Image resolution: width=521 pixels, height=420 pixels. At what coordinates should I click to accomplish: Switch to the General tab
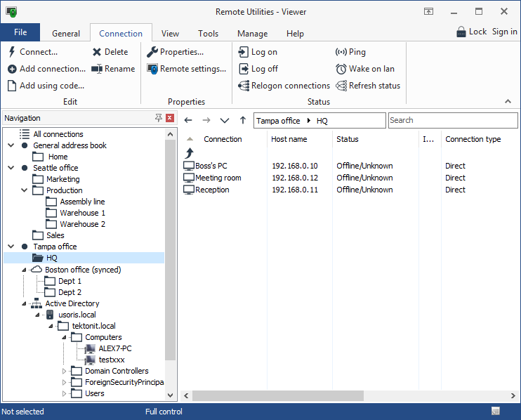click(66, 34)
